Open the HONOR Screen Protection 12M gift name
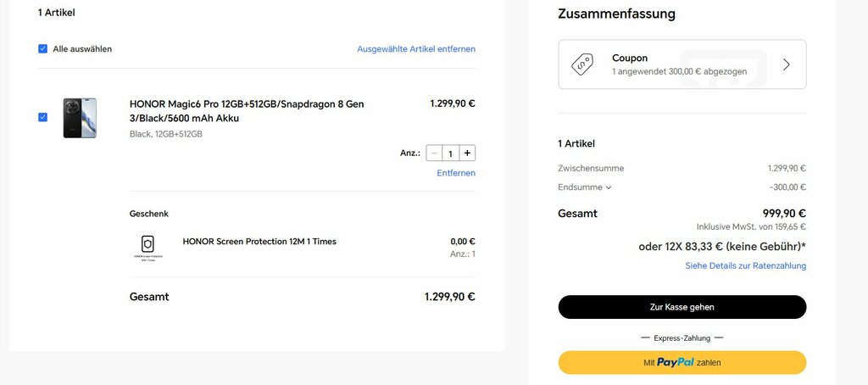The width and height of the screenshot is (868, 385). click(x=259, y=242)
